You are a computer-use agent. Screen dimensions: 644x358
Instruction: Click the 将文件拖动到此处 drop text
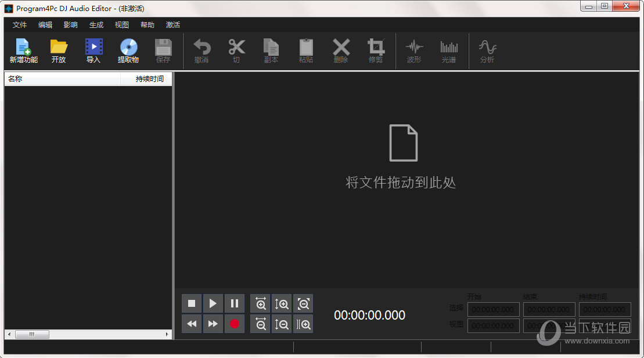(401, 182)
